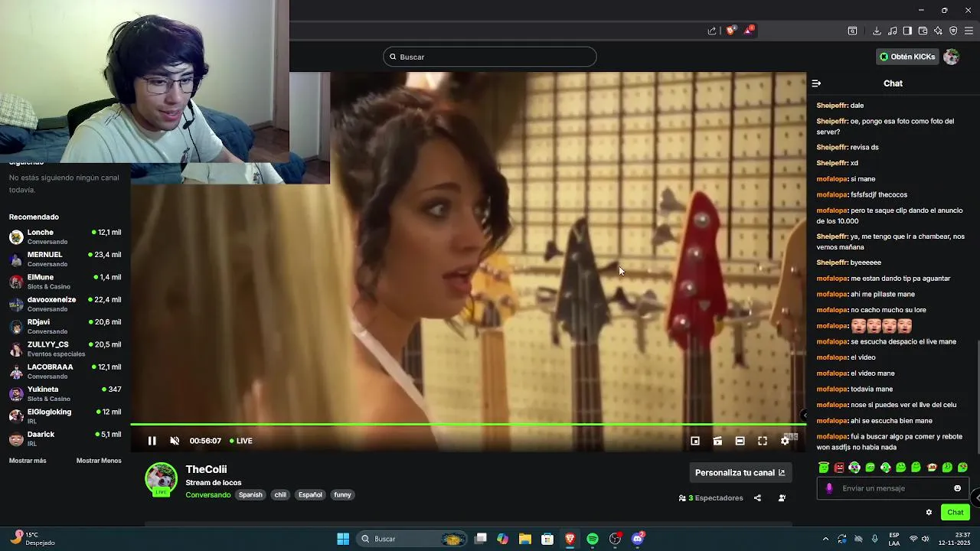980x551 pixels.
Task: Enter fullscreen video mode
Action: pyautogui.click(x=763, y=441)
